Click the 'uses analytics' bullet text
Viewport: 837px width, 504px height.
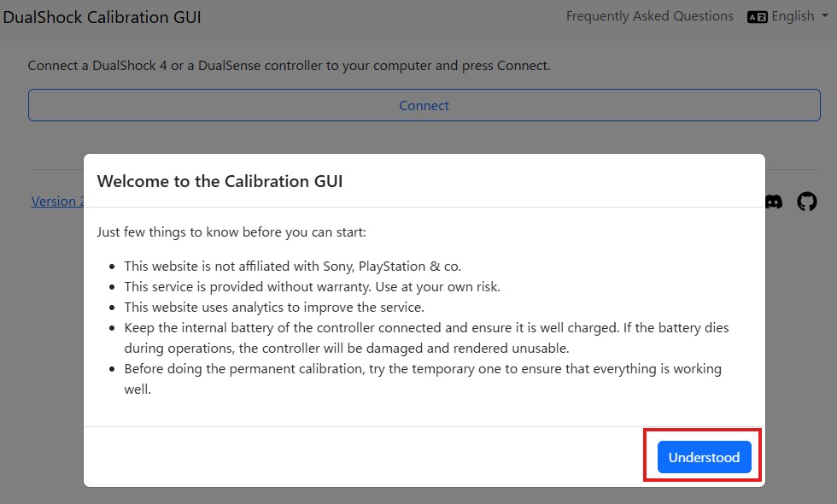(273, 308)
